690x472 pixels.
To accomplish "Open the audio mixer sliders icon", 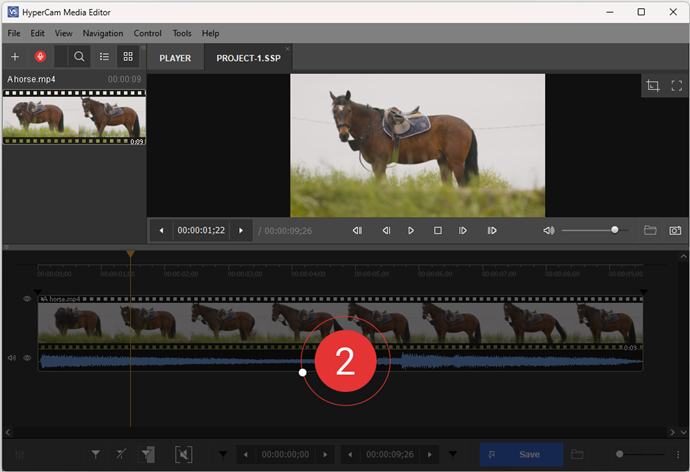I will pos(19,454).
